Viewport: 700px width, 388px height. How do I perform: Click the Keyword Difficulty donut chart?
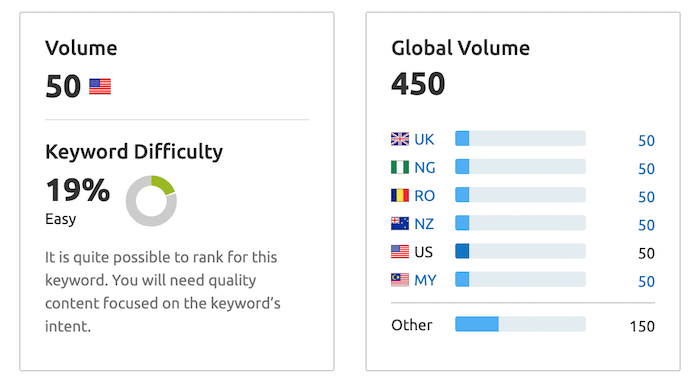click(x=151, y=201)
